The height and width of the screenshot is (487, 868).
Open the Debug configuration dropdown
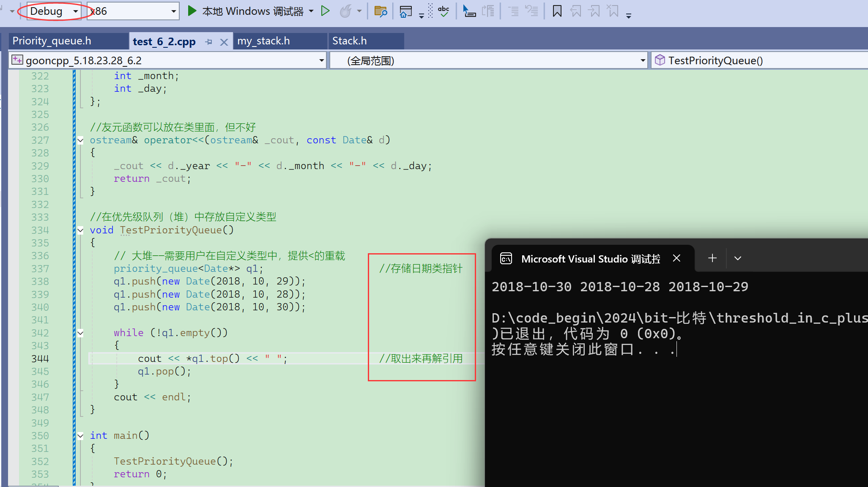point(76,11)
